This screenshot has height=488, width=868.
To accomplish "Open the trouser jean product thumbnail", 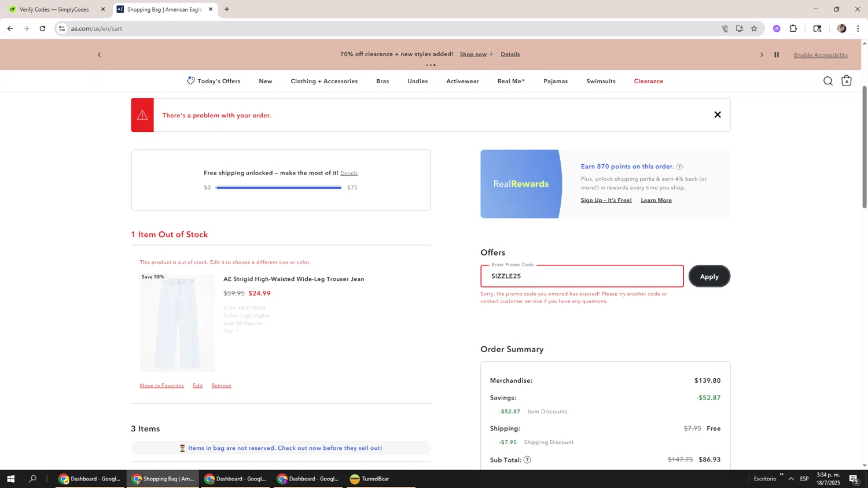I will (x=177, y=323).
